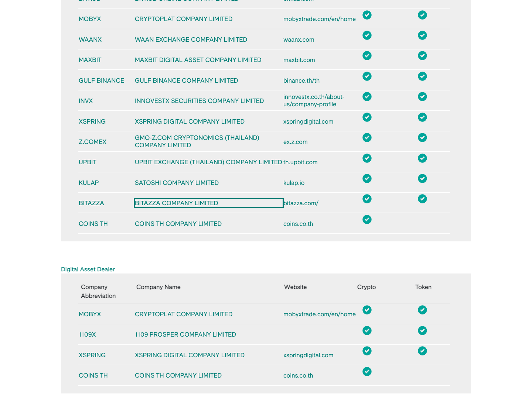The height and width of the screenshot is (406, 532).
Task: Click the Website column header
Action: pyautogui.click(x=296, y=287)
